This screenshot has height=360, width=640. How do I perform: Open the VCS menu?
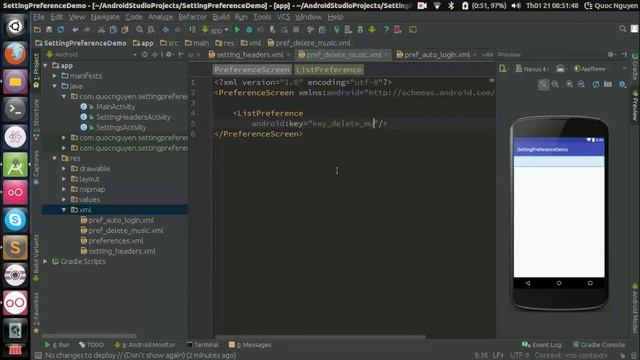[283, 17]
